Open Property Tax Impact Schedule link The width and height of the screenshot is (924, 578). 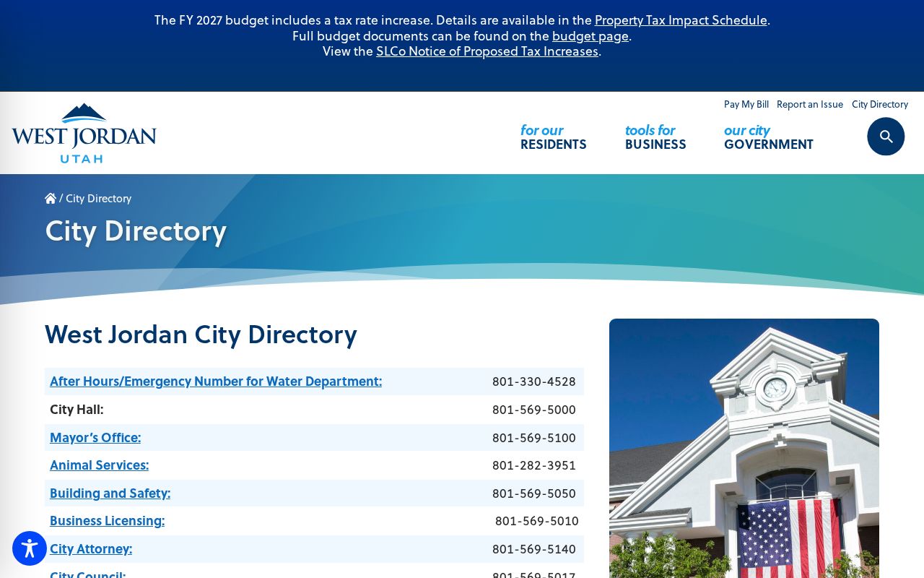pyautogui.click(x=681, y=20)
